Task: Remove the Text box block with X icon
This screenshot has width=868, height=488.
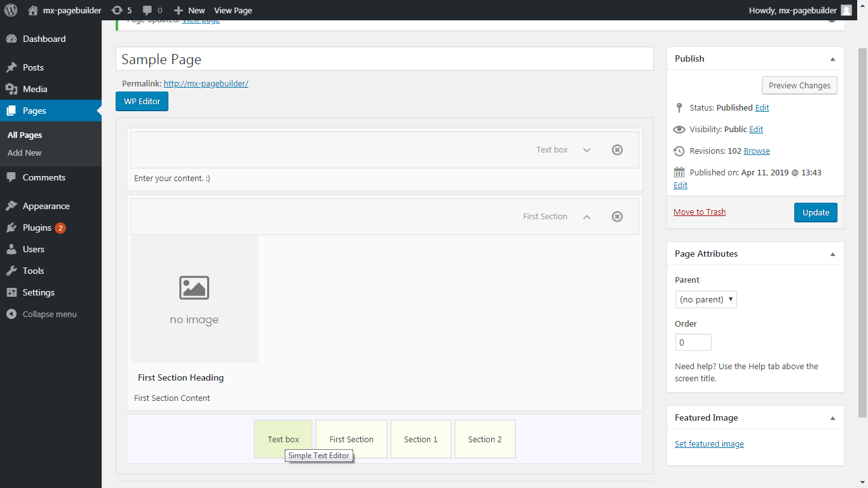Action: 617,150
